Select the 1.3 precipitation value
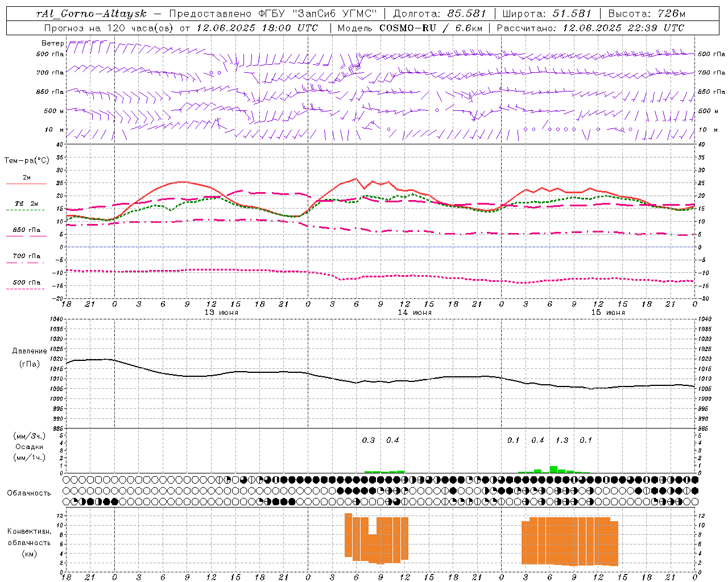The image size is (728, 582). tap(562, 440)
